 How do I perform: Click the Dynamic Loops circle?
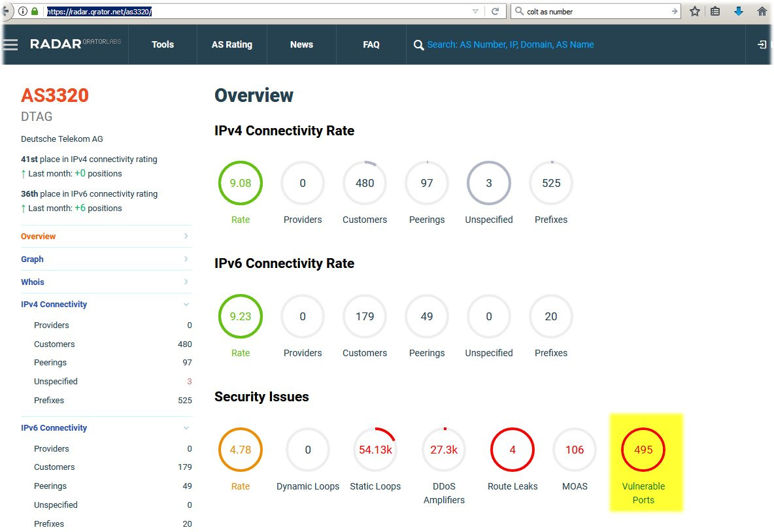pos(308,450)
